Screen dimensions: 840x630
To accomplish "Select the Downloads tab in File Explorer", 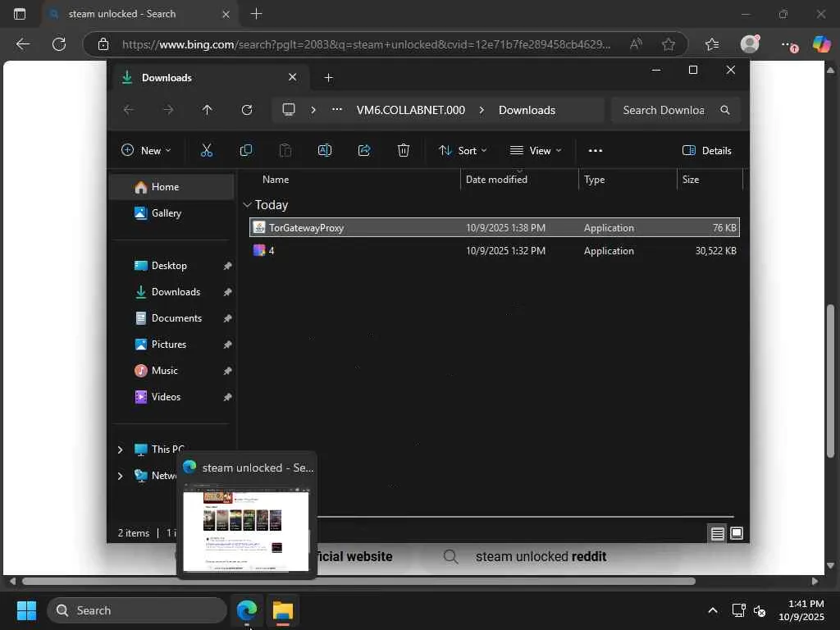I will click(212, 78).
